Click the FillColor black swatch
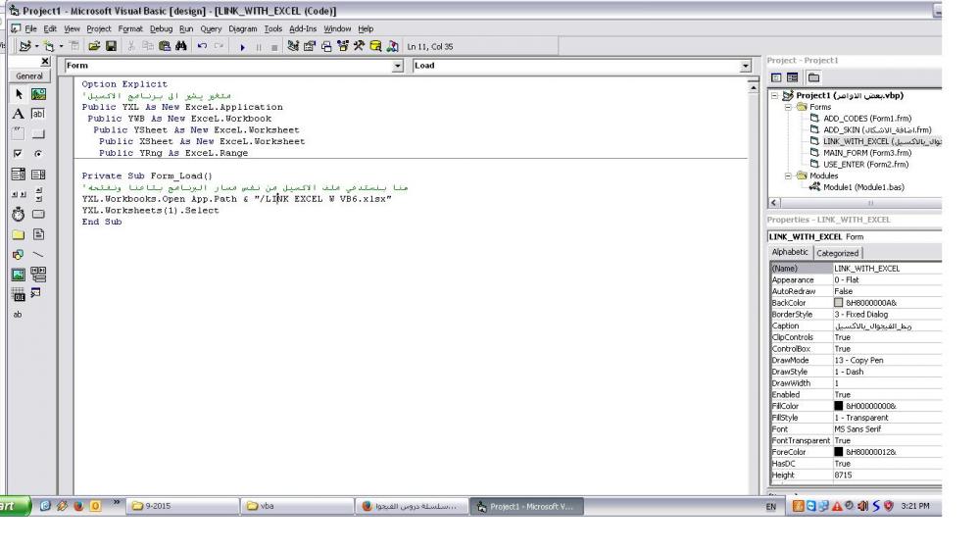Screen dimensions: 980x551 point(839,406)
